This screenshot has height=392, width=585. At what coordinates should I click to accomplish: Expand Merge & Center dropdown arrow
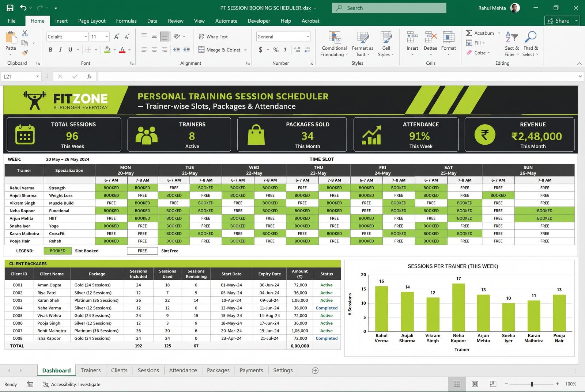[x=245, y=50]
